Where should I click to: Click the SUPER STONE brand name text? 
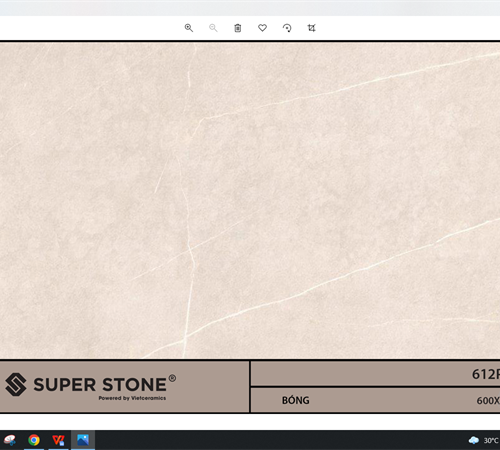100,385
